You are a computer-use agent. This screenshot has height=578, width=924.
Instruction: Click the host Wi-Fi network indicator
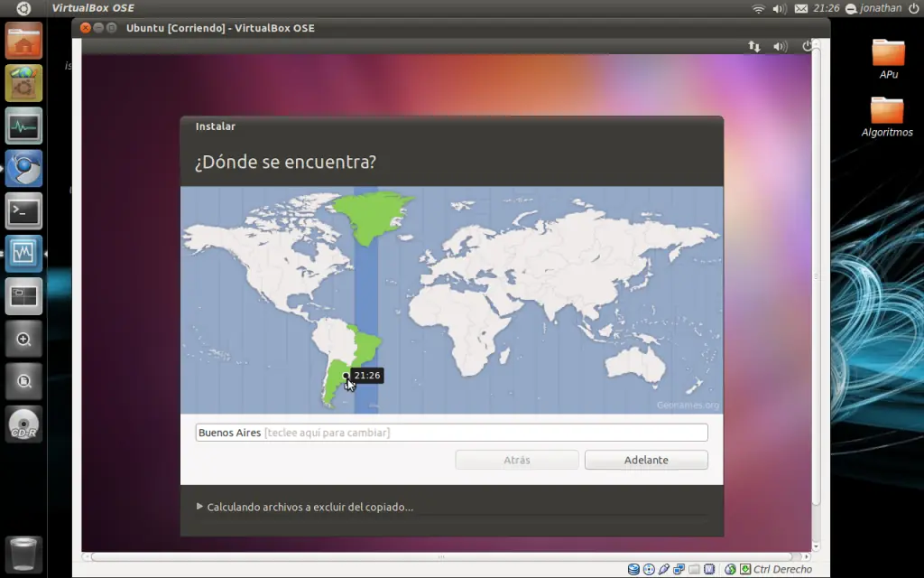[x=758, y=8]
